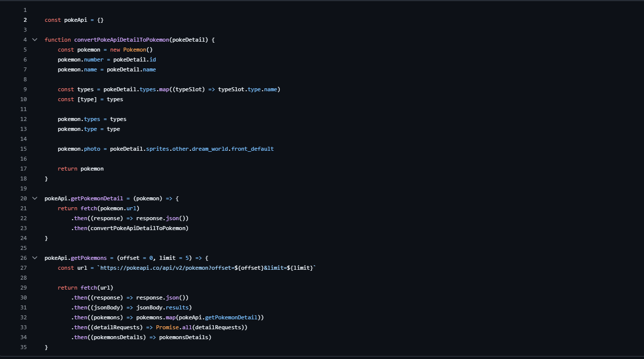This screenshot has width=644, height=359.
Task: Click line number 9 in the gutter
Action: 25,89
